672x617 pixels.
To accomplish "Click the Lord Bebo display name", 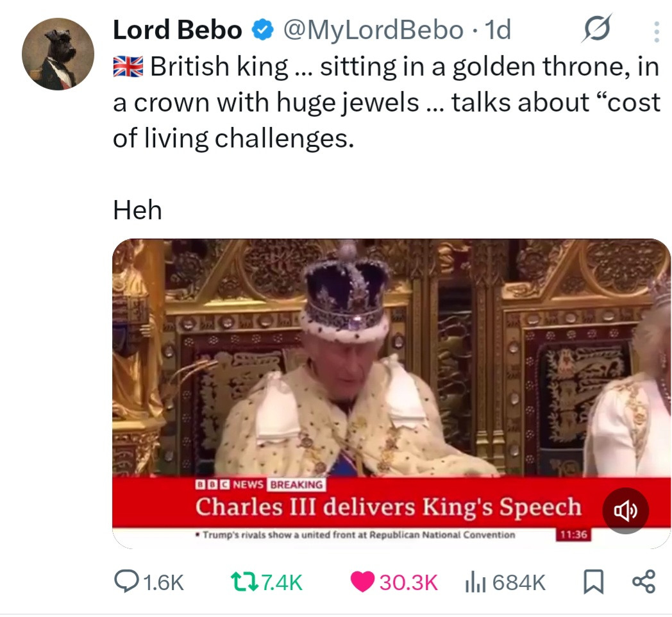I will pos(178,30).
